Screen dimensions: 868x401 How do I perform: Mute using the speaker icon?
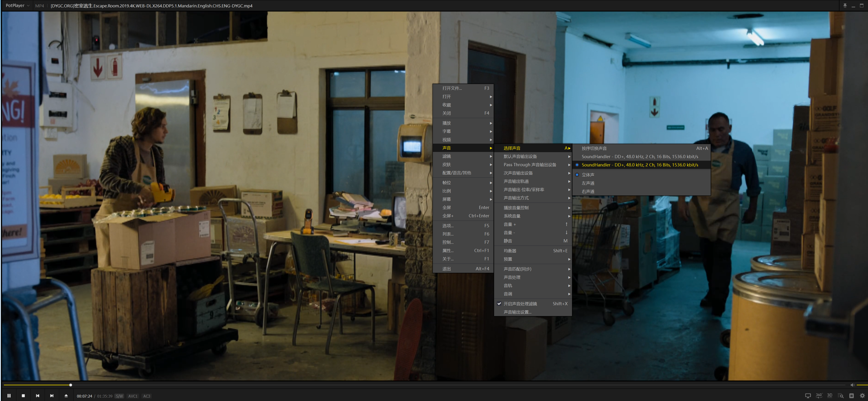coord(852,385)
